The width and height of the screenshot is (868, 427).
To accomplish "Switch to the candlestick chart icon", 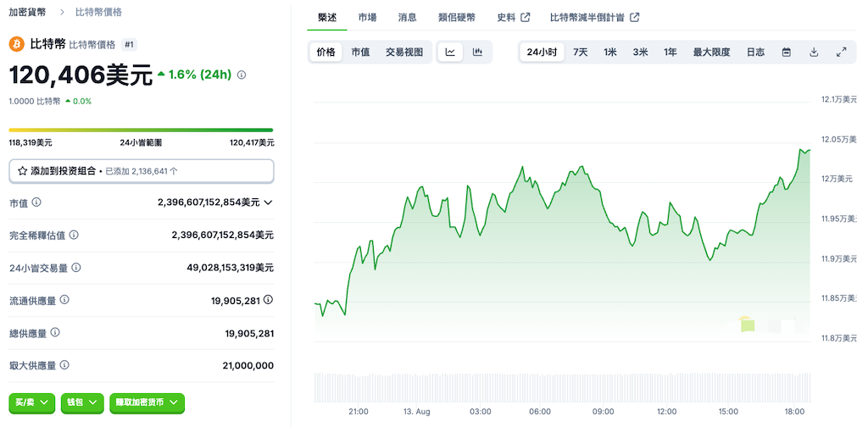I will coord(477,52).
